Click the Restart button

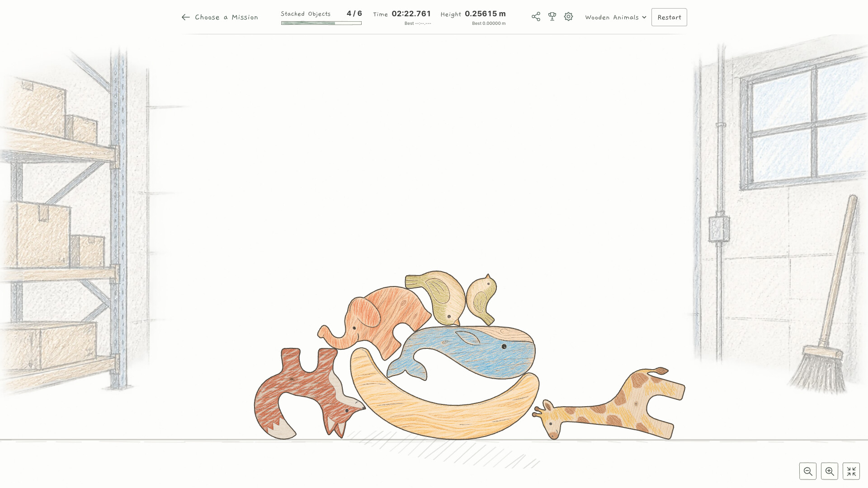point(669,17)
